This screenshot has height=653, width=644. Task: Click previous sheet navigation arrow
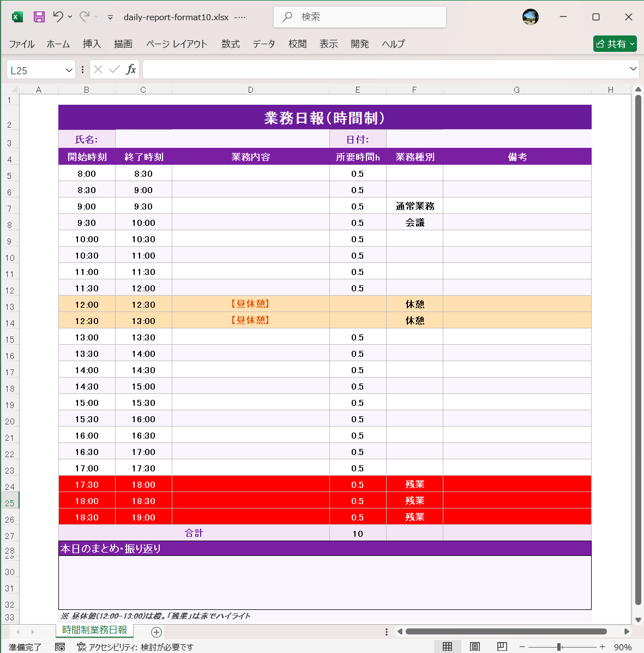(18, 632)
